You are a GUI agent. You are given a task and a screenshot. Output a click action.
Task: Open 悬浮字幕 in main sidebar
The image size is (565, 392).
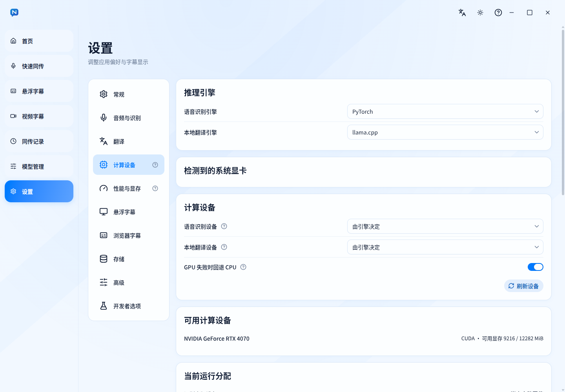pyautogui.click(x=39, y=91)
